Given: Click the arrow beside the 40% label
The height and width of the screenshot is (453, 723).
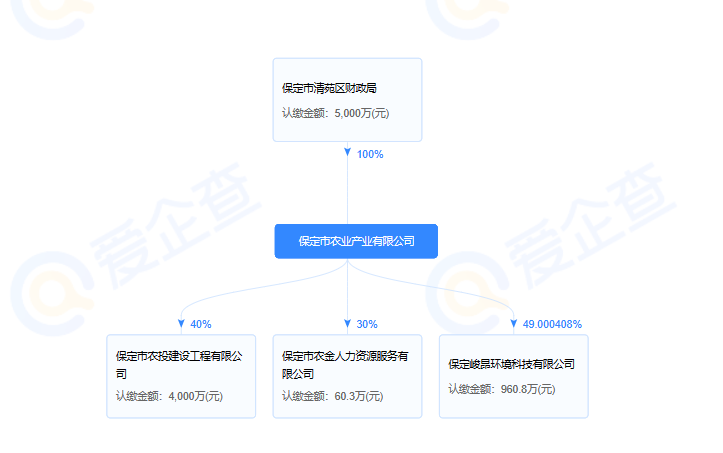Looking at the screenshot, I should tap(181, 324).
